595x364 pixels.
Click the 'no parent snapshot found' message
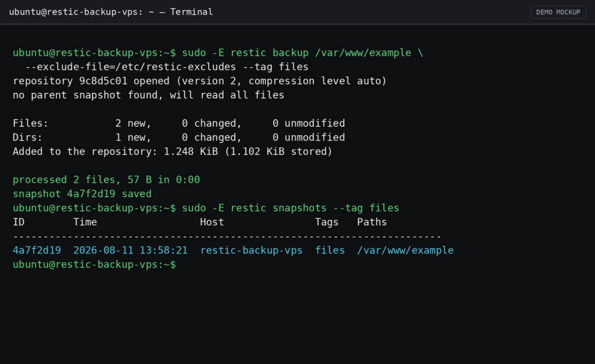point(148,95)
